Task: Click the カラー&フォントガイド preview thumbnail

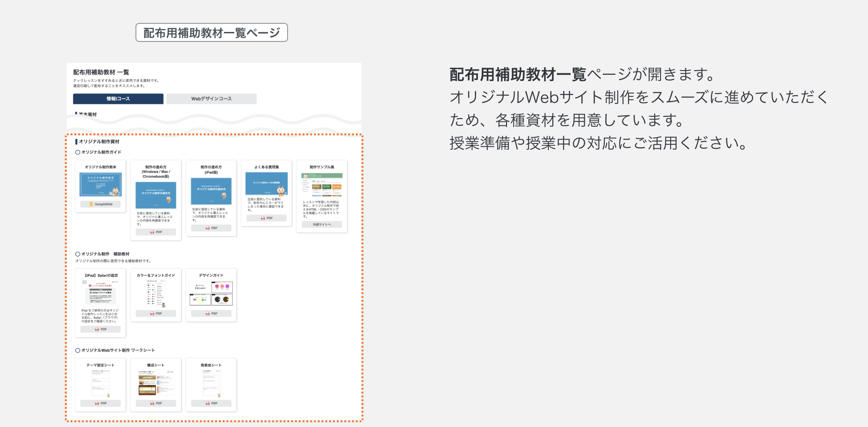Action: 156,294
